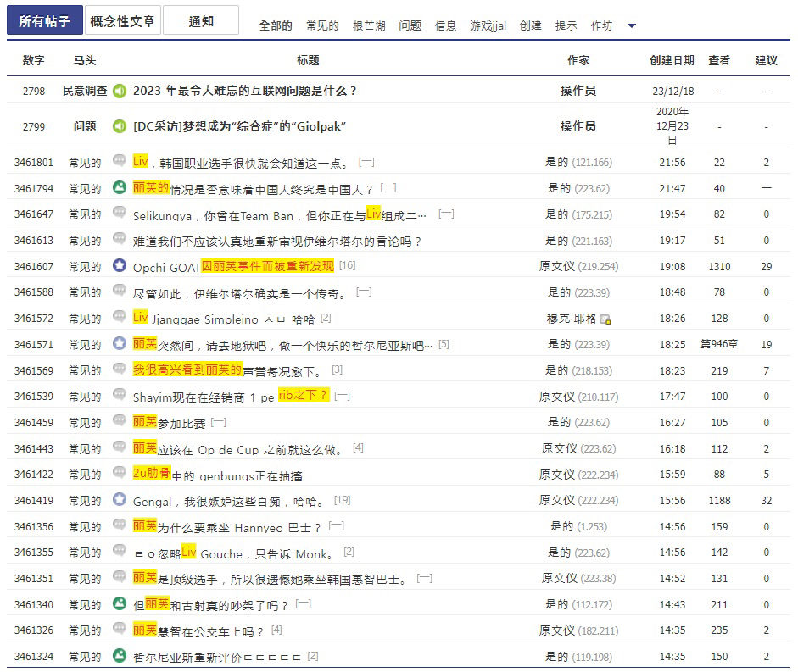Viewport: 798px width, 672px height.
Task: Click the comment bubble icon on the Shayim post
Action: [x=119, y=395]
